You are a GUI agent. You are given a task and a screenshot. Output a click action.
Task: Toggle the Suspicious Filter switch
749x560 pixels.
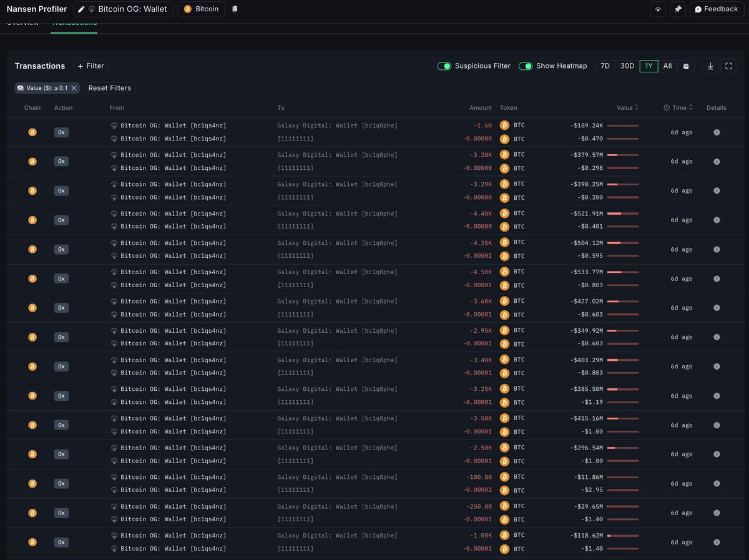pyautogui.click(x=444, y=66)
